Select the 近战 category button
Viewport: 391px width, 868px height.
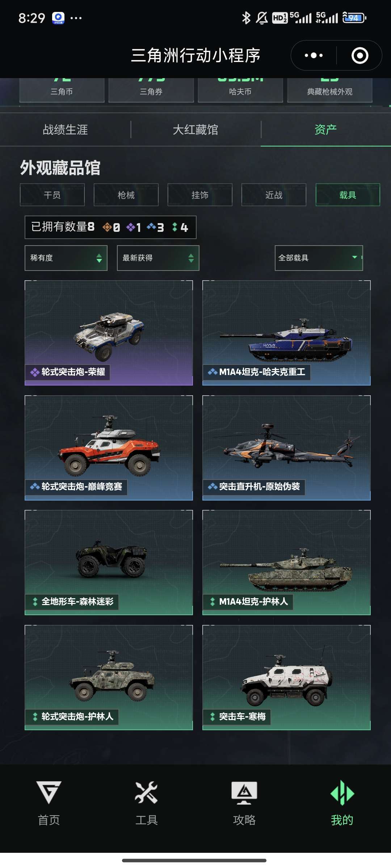click(x=274, y=195)
